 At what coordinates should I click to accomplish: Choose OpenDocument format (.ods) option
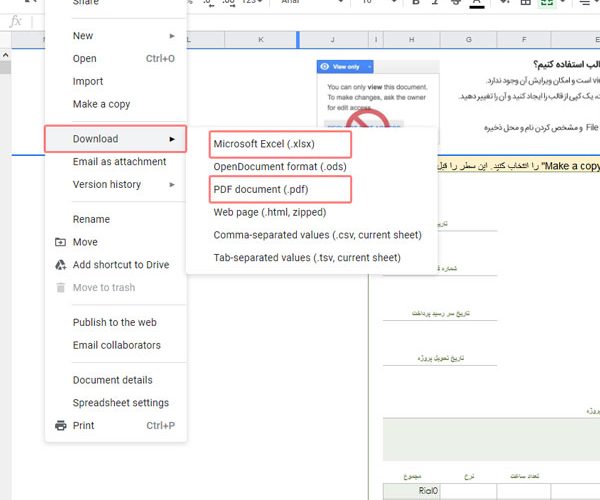280,166
